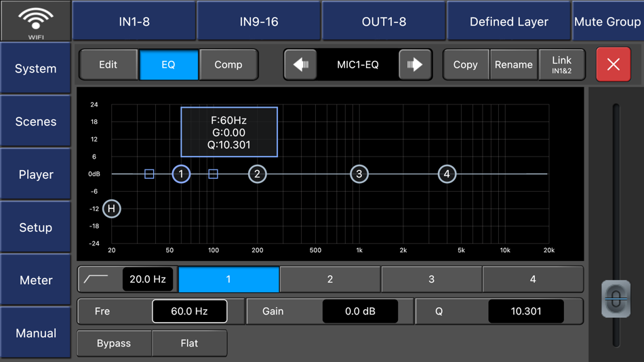Click the band info tooltip F:60Hz
Screen dimensions: 644x362
229,132
